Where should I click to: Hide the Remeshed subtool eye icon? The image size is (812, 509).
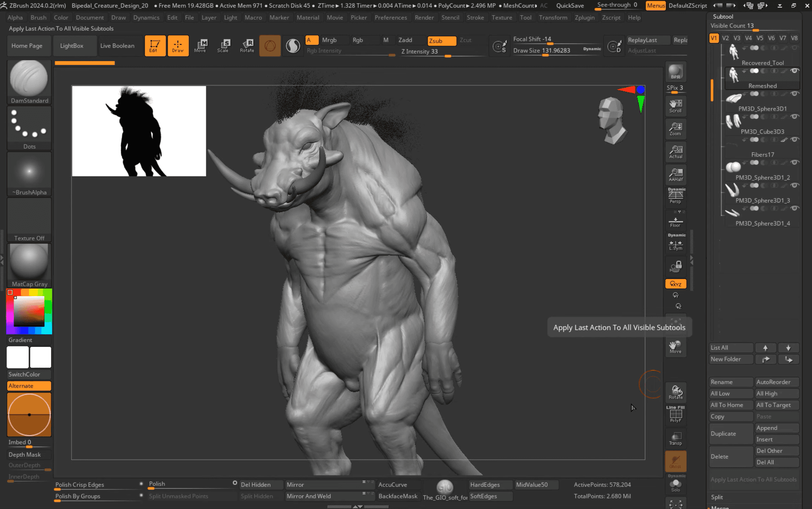pyautogui.click(x=795, y=71)
